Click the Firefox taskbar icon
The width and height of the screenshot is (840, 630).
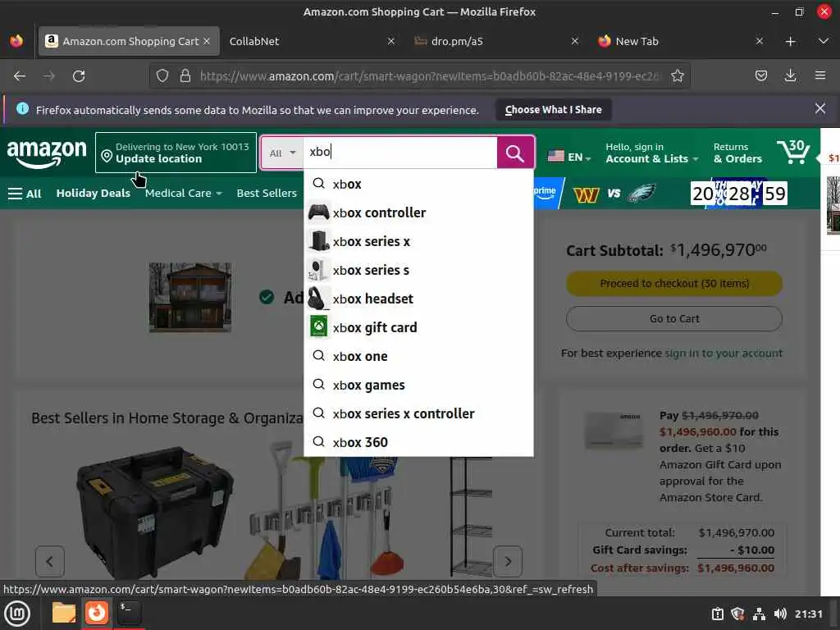tap(97, 613)
